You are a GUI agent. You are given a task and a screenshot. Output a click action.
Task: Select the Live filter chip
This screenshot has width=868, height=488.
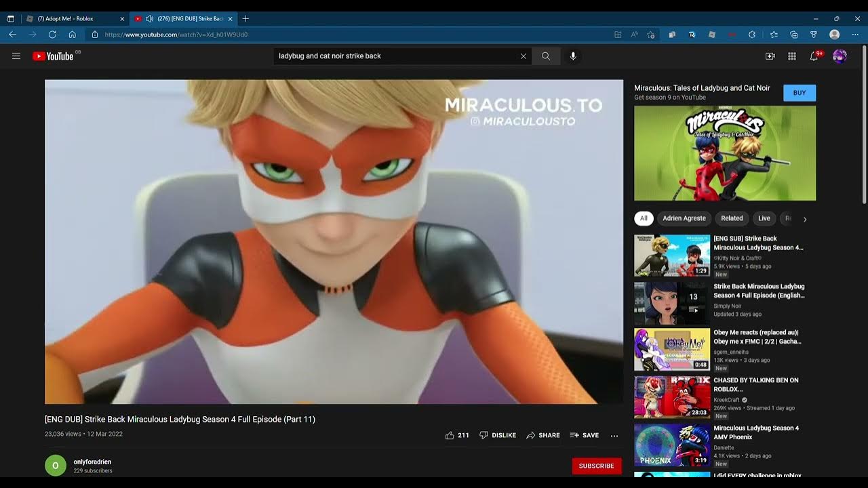tap(764, 218)
